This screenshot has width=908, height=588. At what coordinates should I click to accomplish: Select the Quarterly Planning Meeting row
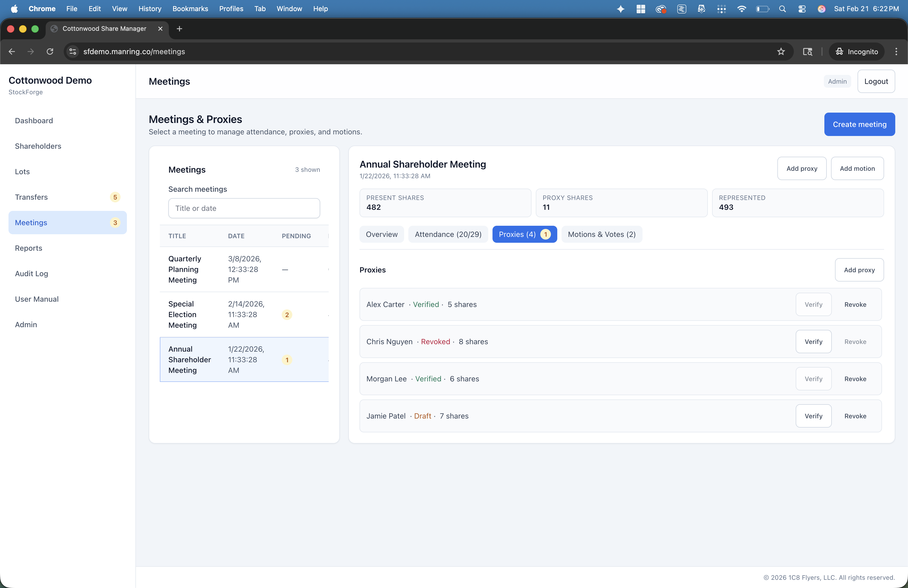[244, 269]
